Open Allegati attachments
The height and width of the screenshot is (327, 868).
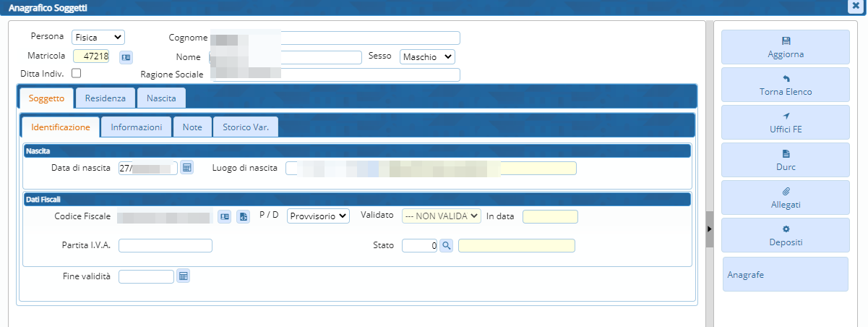pos(785,198)
